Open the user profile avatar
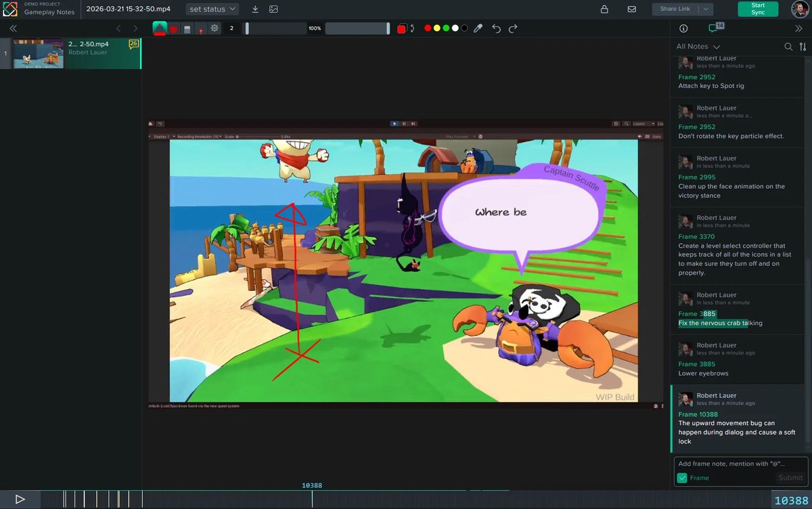 [x=800, y=9]
